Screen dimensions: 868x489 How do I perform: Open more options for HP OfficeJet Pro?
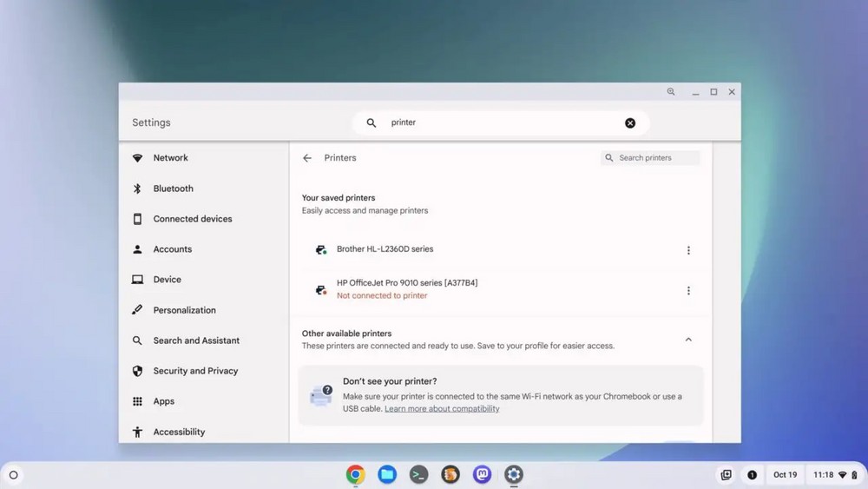[688, 291]
